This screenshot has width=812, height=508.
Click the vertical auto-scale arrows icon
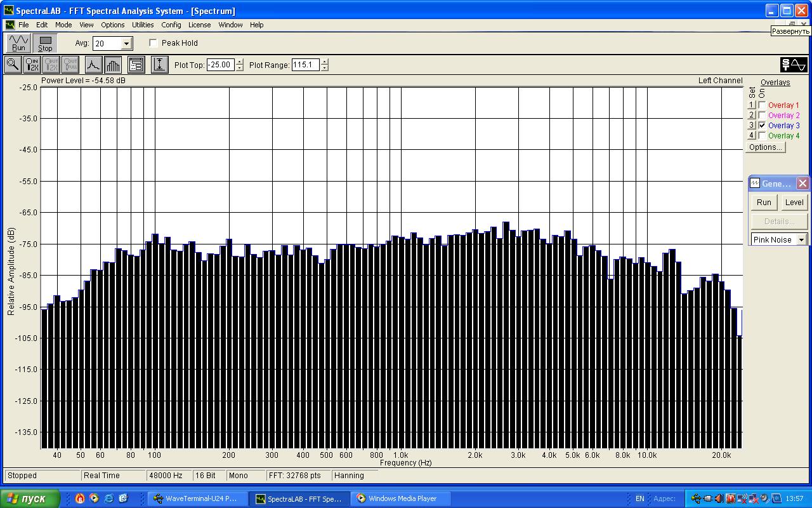(x=160, y=65)
